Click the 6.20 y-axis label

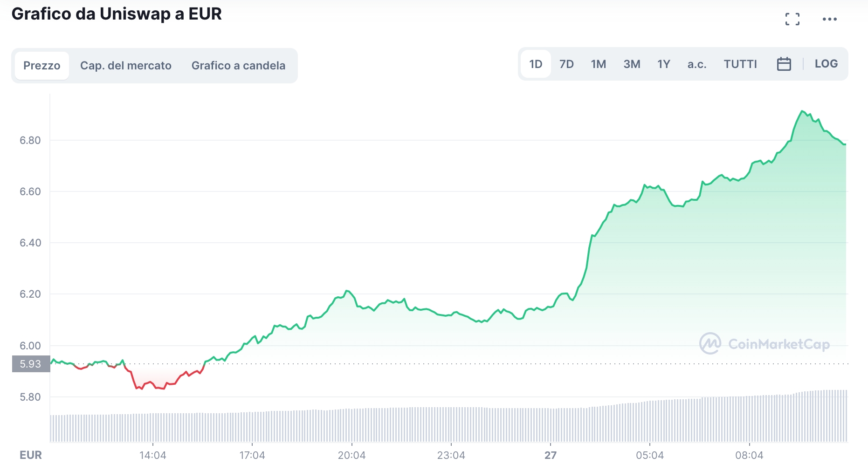(x=30, y=294)
